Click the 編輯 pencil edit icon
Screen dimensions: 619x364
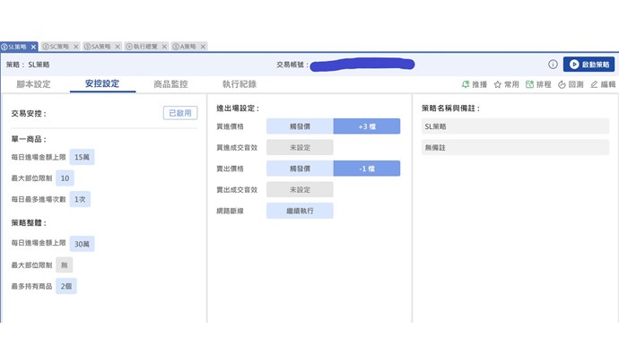(594, 84)
